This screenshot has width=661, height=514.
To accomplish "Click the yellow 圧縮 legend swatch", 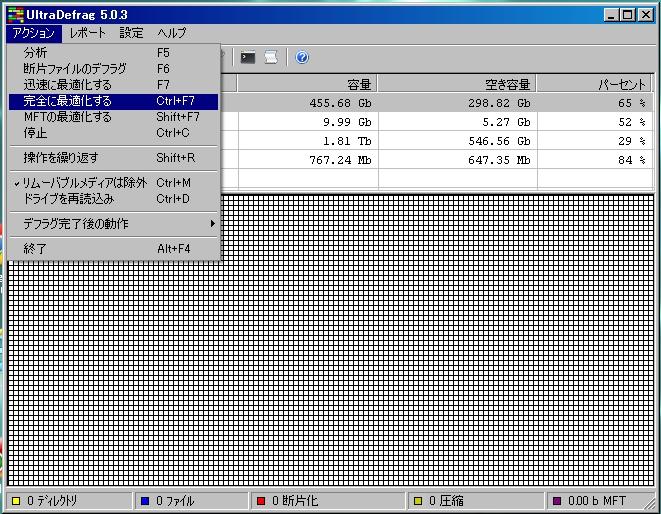I will pyautogui.click(x=418, y=501).
